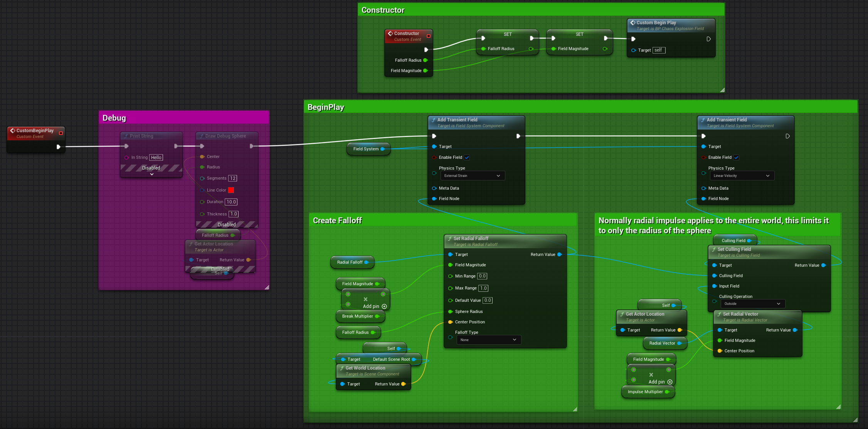Select the Create Falloff comment title
The image size is (868, 429).
click(x=337, y=220)
